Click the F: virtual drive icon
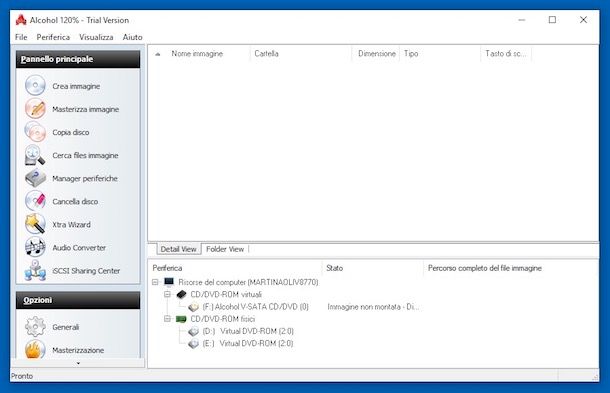The width and height of the screenshot is (610, 393). (193, 307)
